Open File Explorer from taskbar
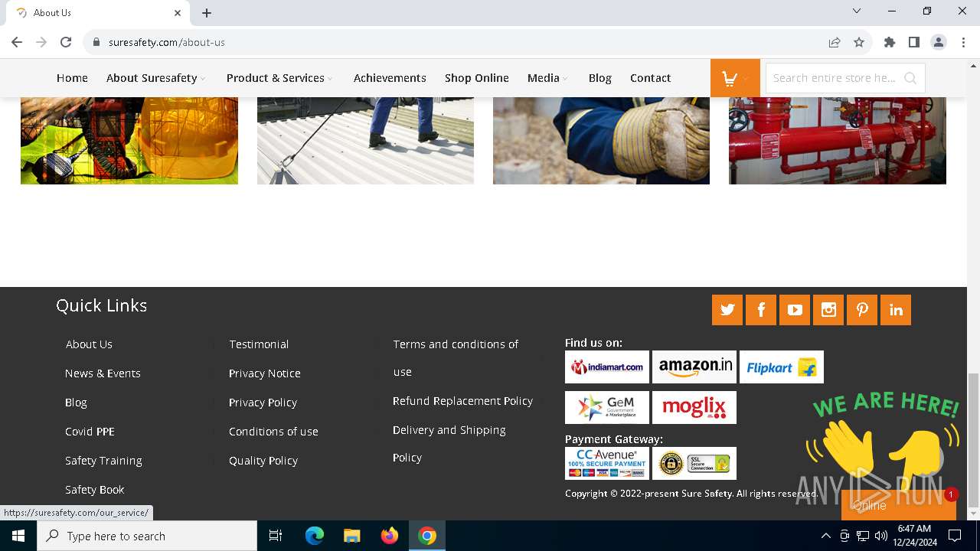The height and width of the screenshot is (551, 980). click(x=352, y=536)
